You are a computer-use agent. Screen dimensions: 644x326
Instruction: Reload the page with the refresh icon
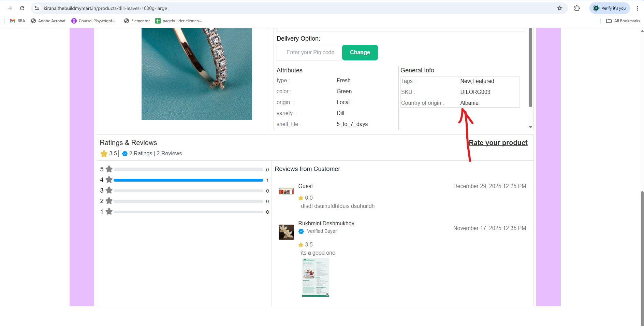(22, 8)
